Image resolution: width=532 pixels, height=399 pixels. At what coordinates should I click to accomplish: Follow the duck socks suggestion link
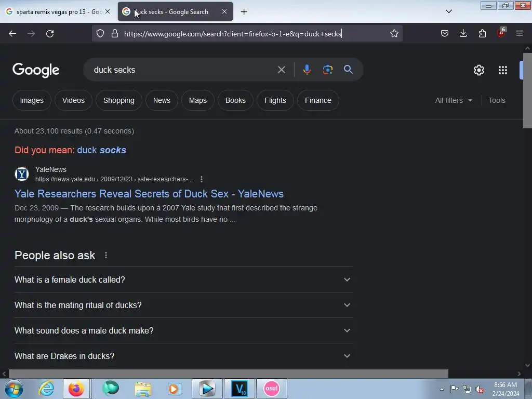(x=101, y=150)
